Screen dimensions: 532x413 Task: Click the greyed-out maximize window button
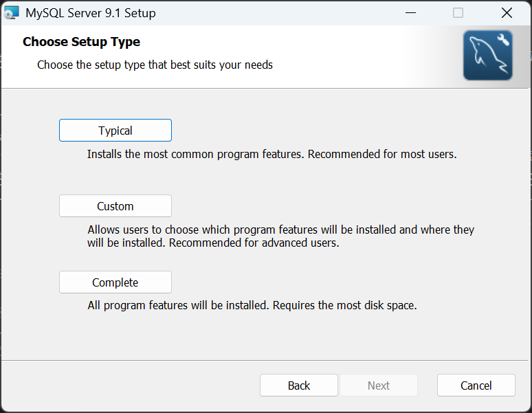(x=458, y=12)
